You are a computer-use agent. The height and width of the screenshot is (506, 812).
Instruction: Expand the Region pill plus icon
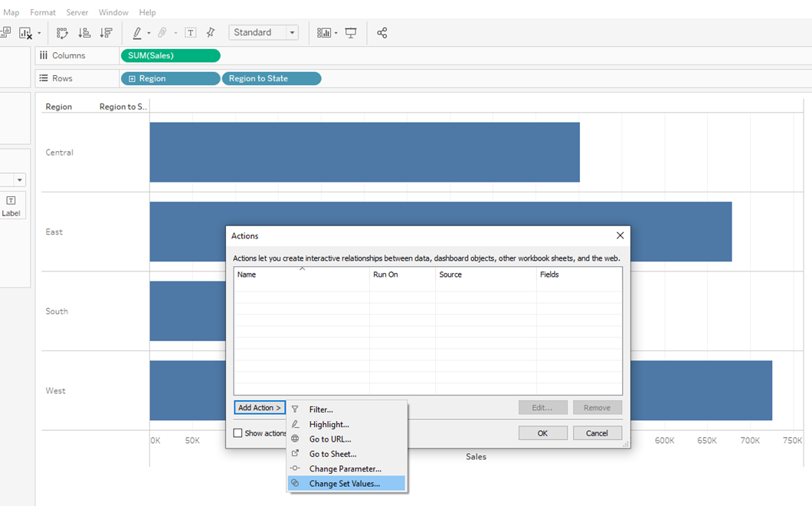click(132, 79)
